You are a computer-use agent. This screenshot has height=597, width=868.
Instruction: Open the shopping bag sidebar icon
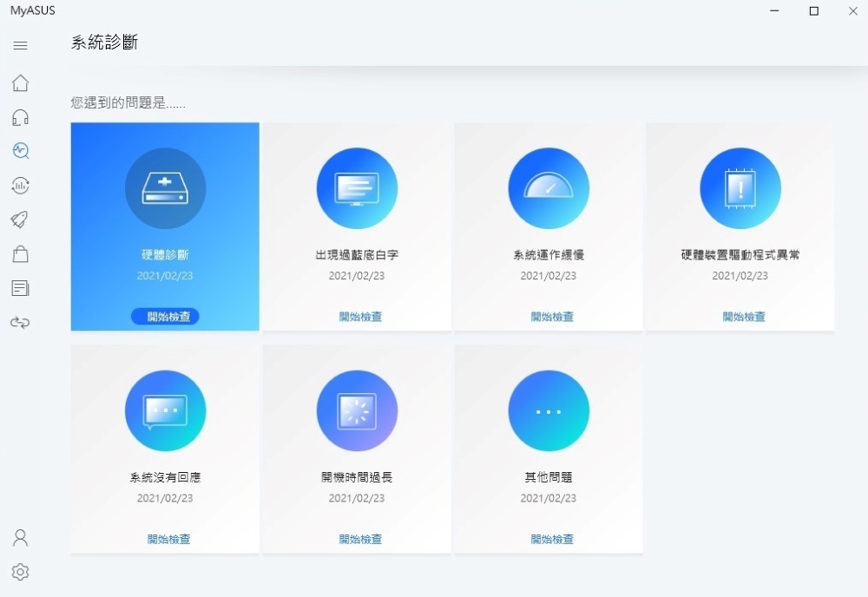click(x=20, y=253)
